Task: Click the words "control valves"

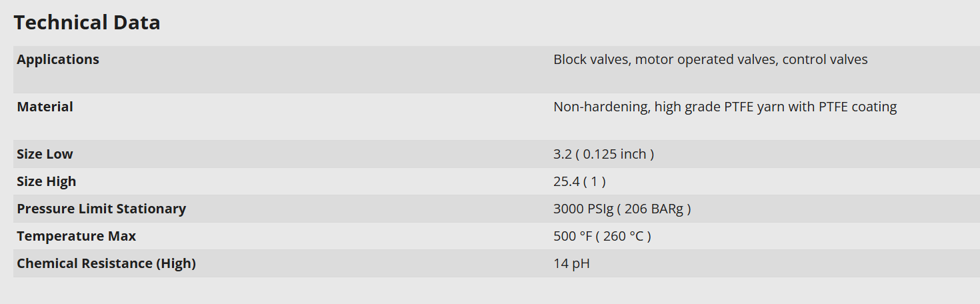Action: [x=825, y=59]
